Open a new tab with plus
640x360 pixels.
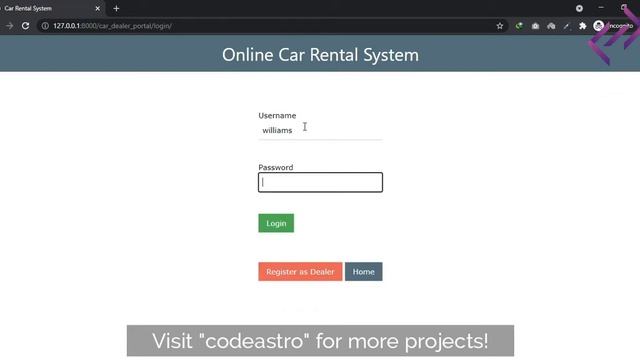click(x=116, y=8)
